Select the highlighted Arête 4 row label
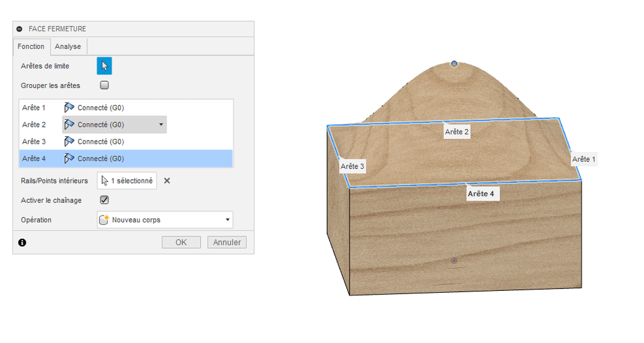644x343 pixels. [34, 159]
